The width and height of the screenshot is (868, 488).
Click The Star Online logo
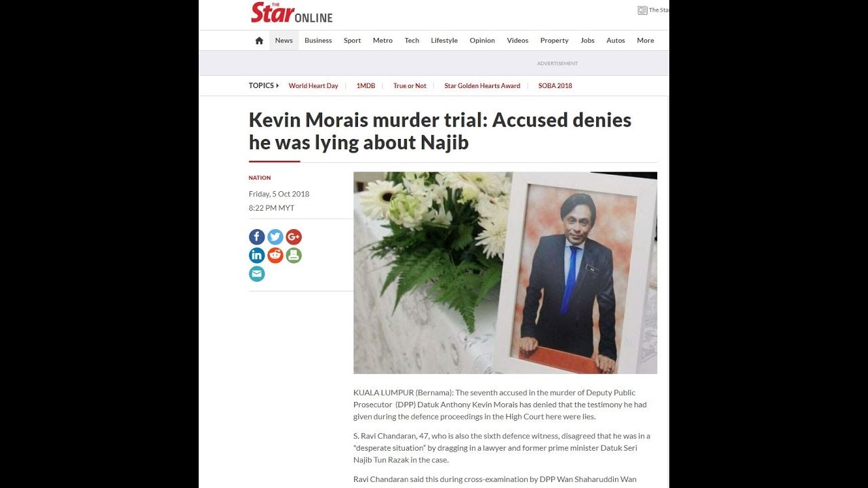tap(292, 13)
